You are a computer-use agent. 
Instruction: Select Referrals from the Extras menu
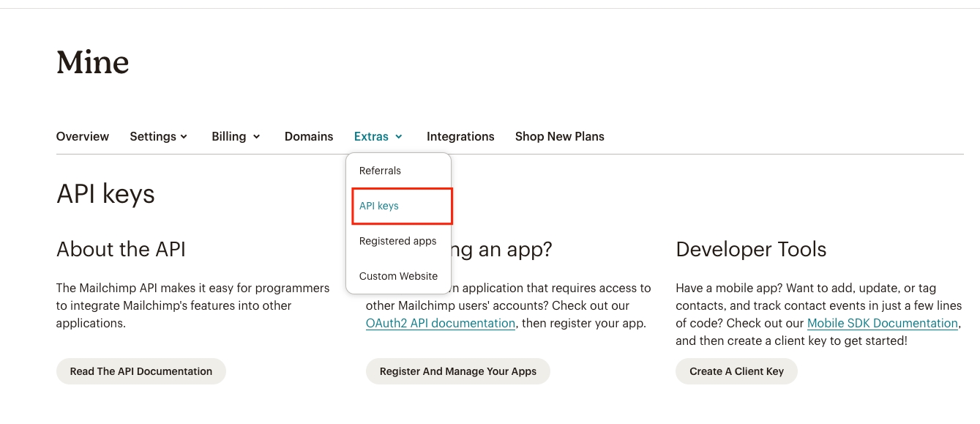click(380, 171)
